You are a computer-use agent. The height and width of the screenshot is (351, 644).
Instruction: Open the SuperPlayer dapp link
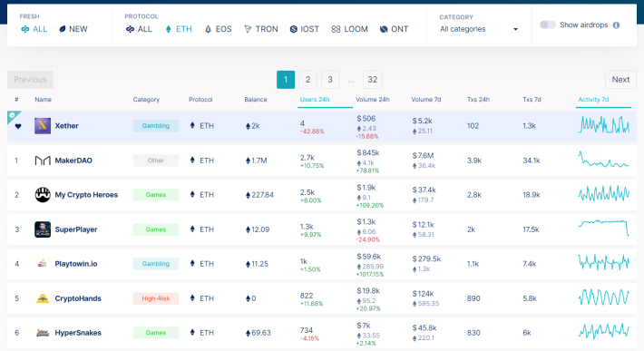tap(76, 229)
